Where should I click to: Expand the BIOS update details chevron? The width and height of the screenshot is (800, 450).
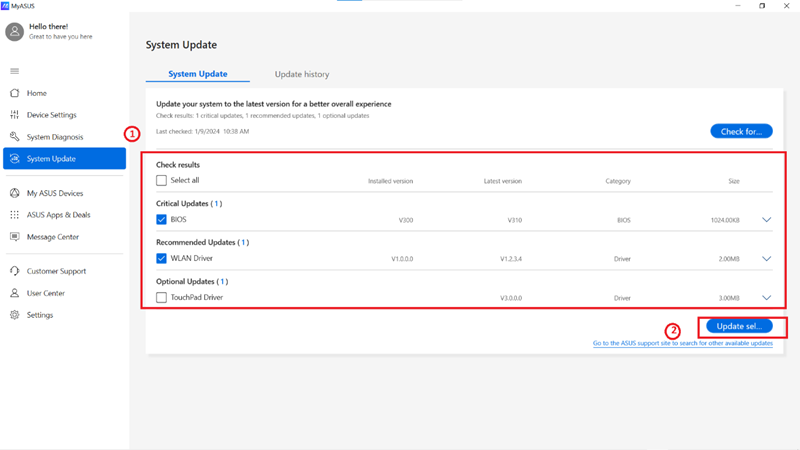click(x=766, y=220)
